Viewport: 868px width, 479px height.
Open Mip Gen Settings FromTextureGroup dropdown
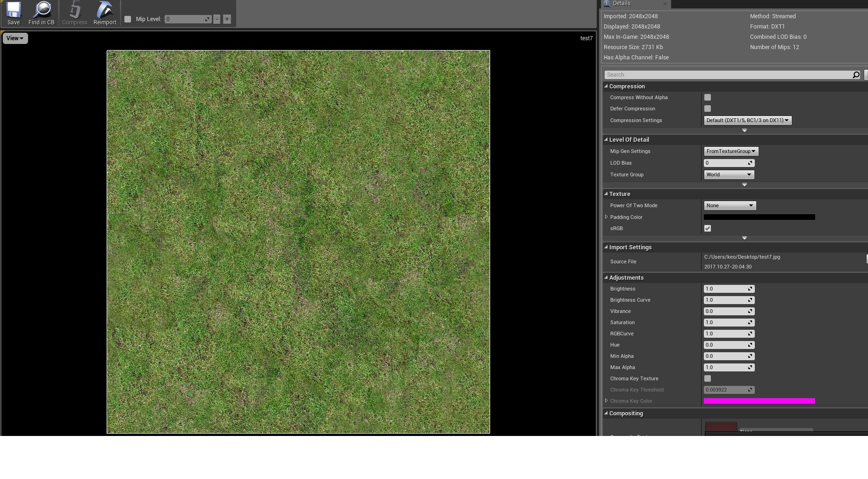[731, 151]
